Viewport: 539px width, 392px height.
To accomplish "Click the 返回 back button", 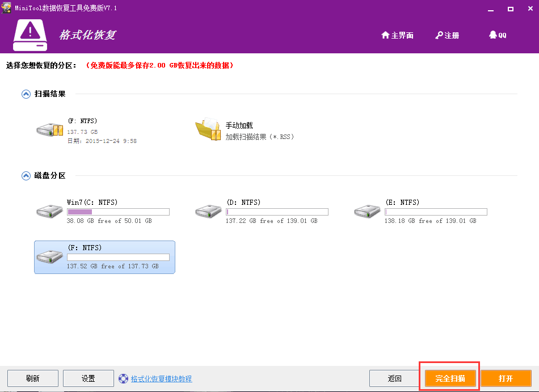I will (394, 378).
